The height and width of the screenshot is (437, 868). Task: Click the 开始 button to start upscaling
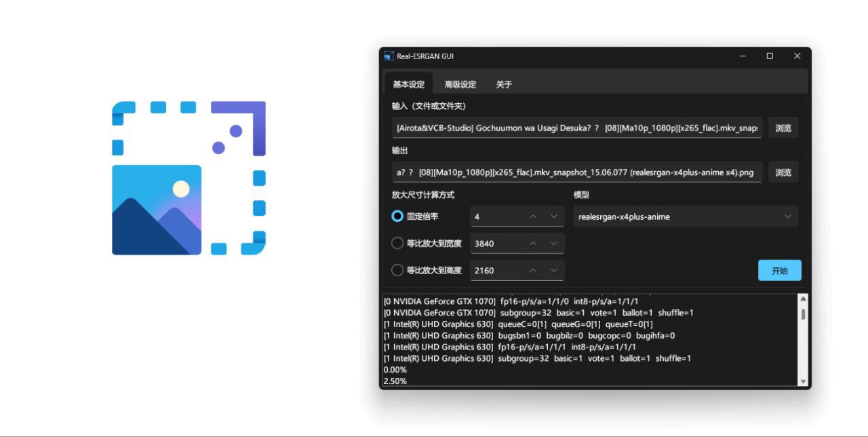[779, 270]
